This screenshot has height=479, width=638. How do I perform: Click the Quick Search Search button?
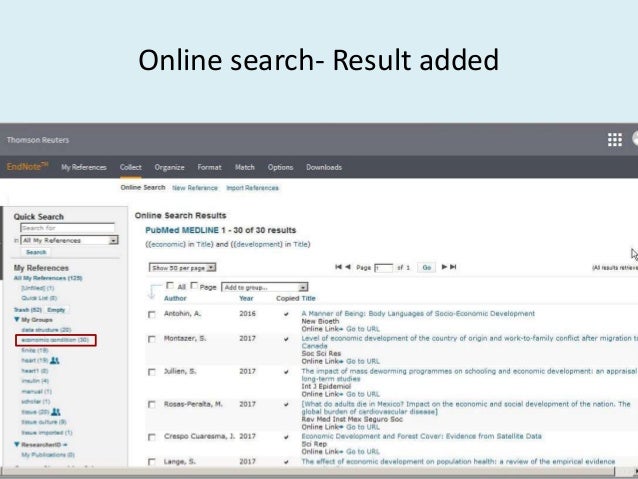pyautogui.click(x=36, y=252)
